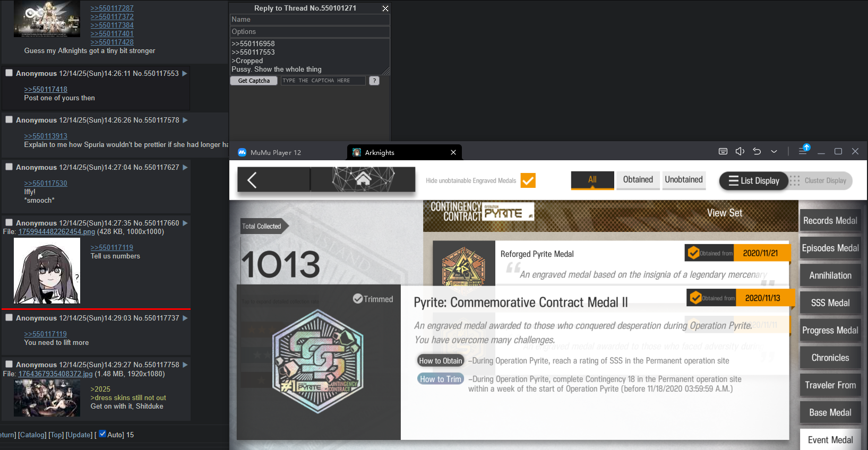
Task: Open the Episodes Medal category
Action: 830,248
